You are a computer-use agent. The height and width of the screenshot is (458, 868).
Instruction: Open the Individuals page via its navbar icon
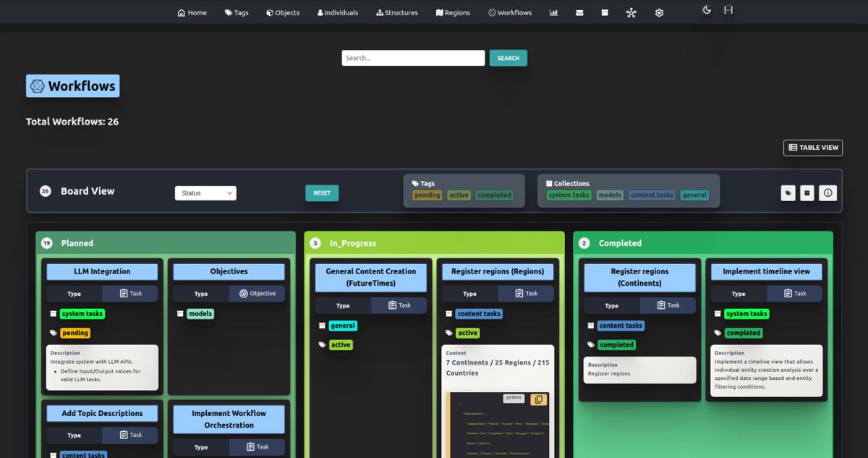[x=337, y=12]
